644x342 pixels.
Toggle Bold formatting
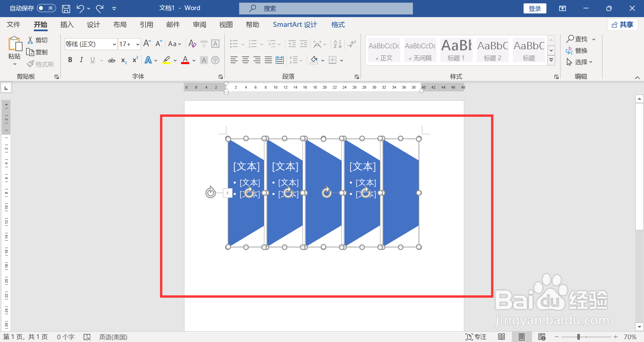70,60
